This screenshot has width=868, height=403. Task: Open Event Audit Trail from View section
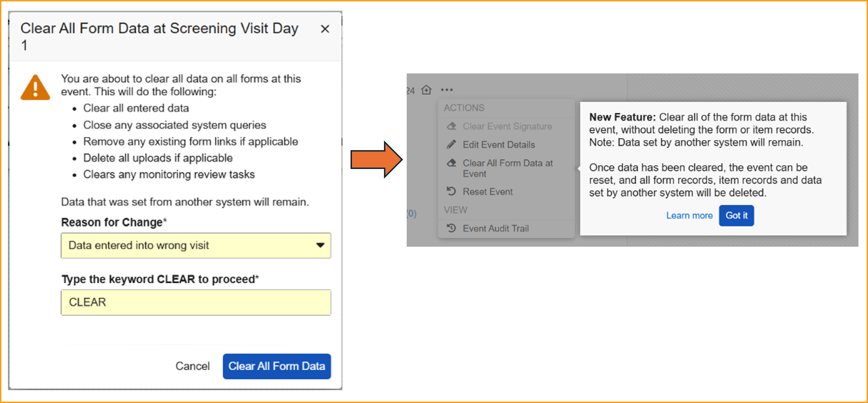pyautogui.click(x=496, y=228)
